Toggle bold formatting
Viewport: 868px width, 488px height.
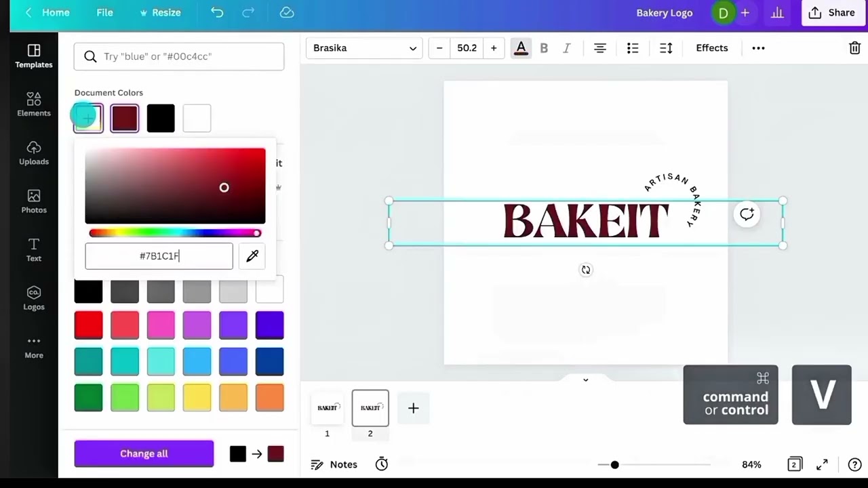(544, 48)
